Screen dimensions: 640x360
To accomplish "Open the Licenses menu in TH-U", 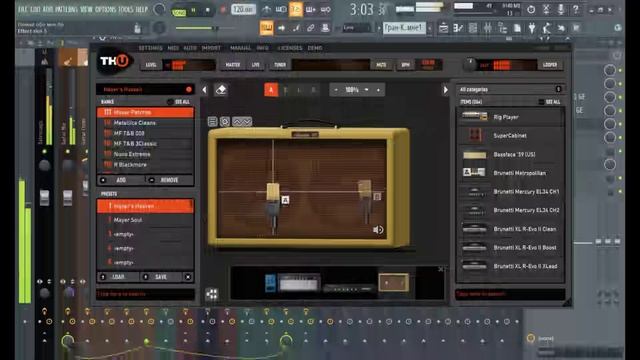I will tap(290, 48).
